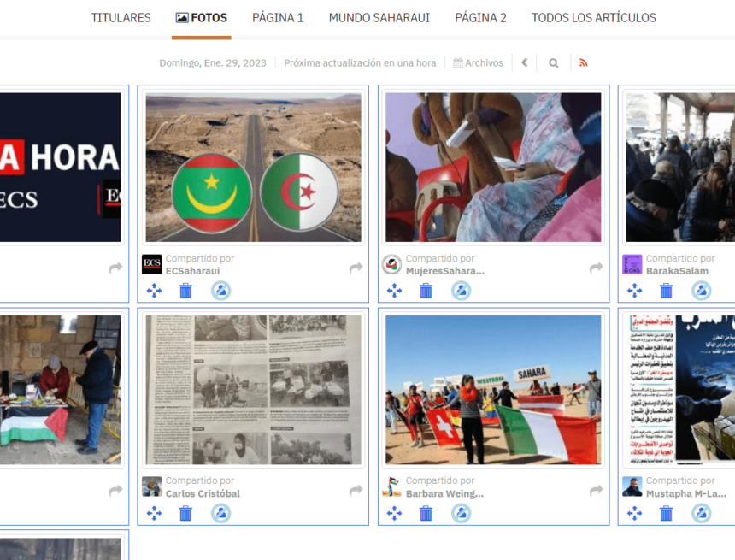Go to the PÁGINA 2 tab
Image resolution: width=735 pixels, height=560 pixels.
tap(480, 18)
